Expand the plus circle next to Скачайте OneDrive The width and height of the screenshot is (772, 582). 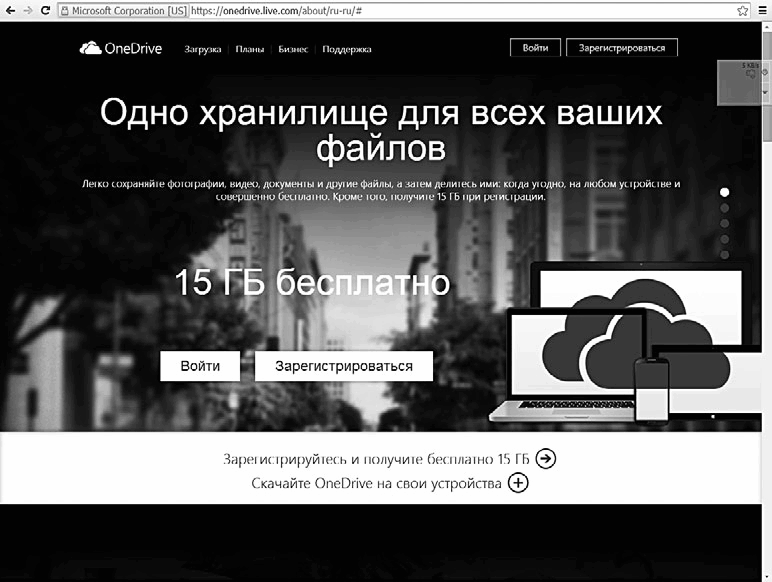click(x=518, y=483)
